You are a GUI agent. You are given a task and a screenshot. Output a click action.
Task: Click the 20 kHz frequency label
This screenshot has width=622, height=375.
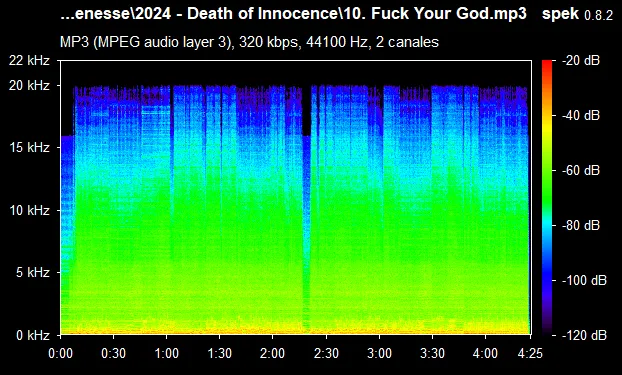click(x=29, y=85)
